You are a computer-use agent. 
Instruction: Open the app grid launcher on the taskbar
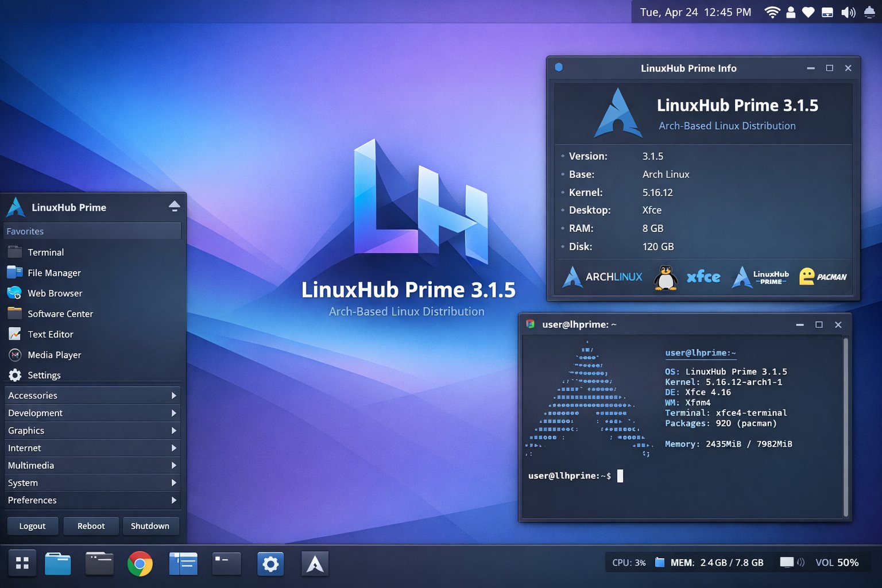(22, 563)
